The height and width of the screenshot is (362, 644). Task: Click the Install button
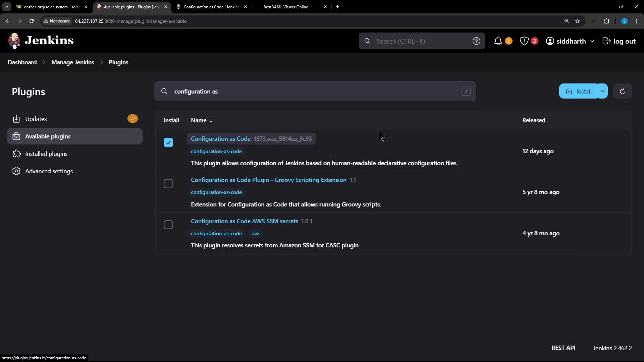[579, 91]
